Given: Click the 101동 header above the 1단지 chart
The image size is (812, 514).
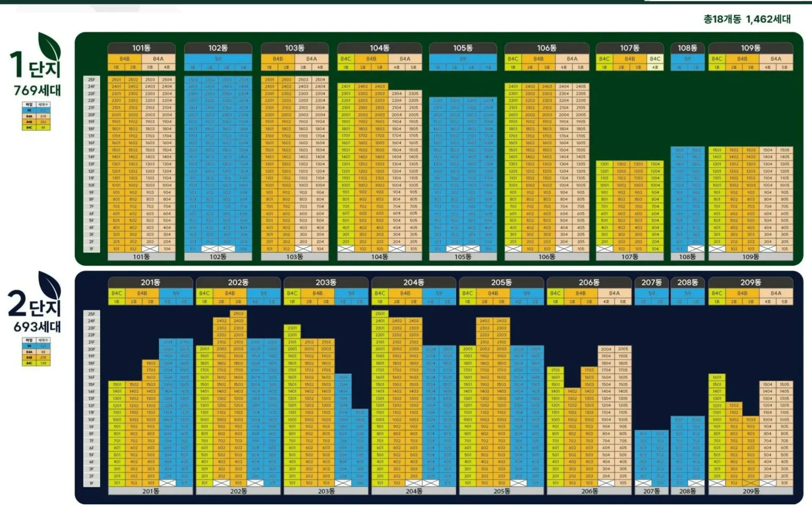Looking at the screenshot, I should coord(141,48).
